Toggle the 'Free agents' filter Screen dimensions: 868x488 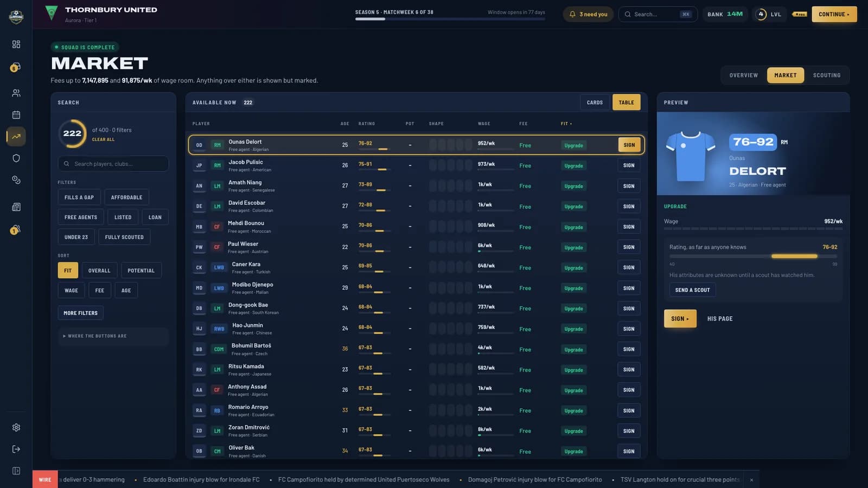pos(81,217)
